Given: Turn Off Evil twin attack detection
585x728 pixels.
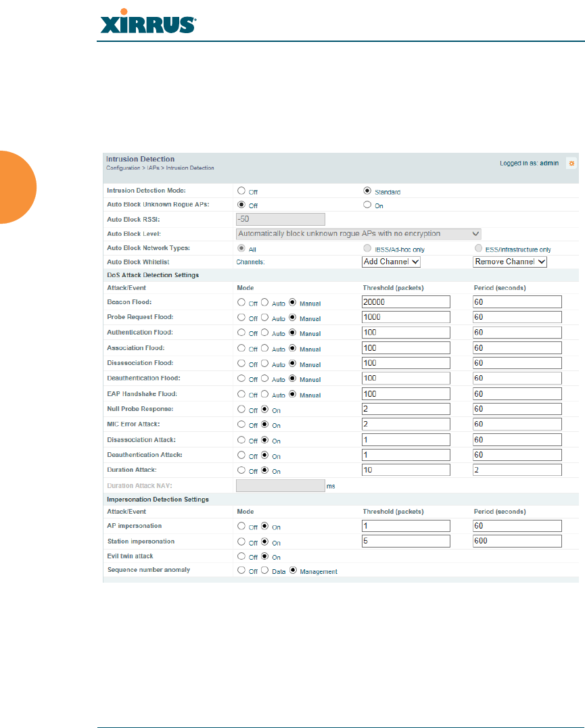Looking at the screenshot, I should coord(241,556).
